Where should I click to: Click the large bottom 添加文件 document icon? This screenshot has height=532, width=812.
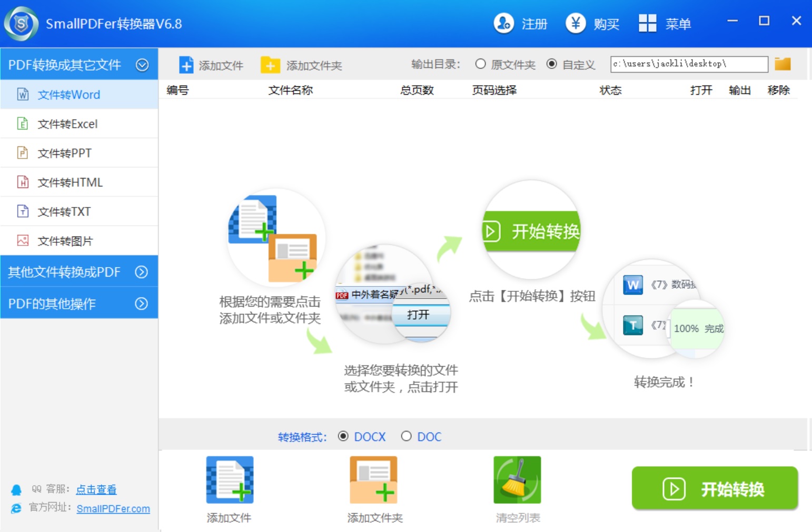click(x=230, y=480)
